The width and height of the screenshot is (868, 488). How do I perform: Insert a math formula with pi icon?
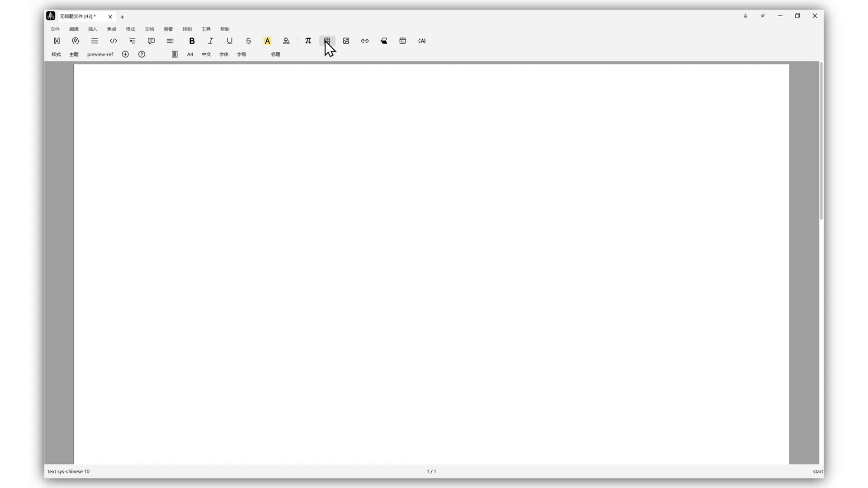pos(308,41)
